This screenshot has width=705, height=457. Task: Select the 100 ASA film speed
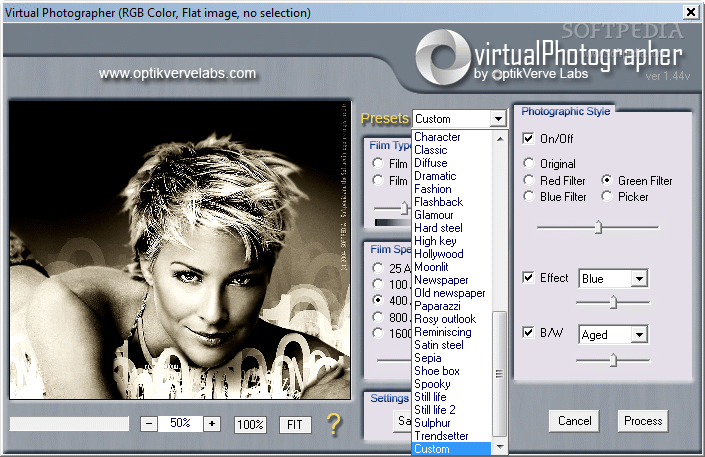[x=378, y=284]
